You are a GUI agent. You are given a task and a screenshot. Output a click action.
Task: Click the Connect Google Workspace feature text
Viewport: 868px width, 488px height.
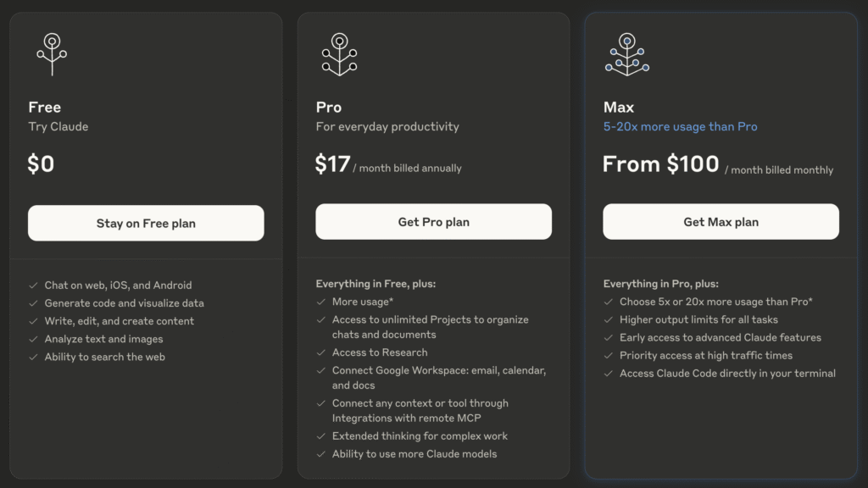pos(439,378)
